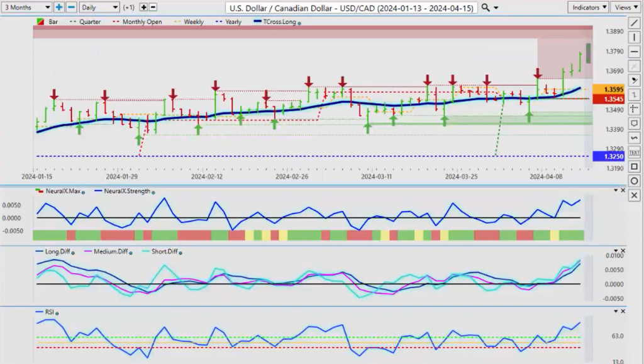The width and height of the screenshot is (644, 364).
Task: Open the Views menu
Action: coord(626,8)
